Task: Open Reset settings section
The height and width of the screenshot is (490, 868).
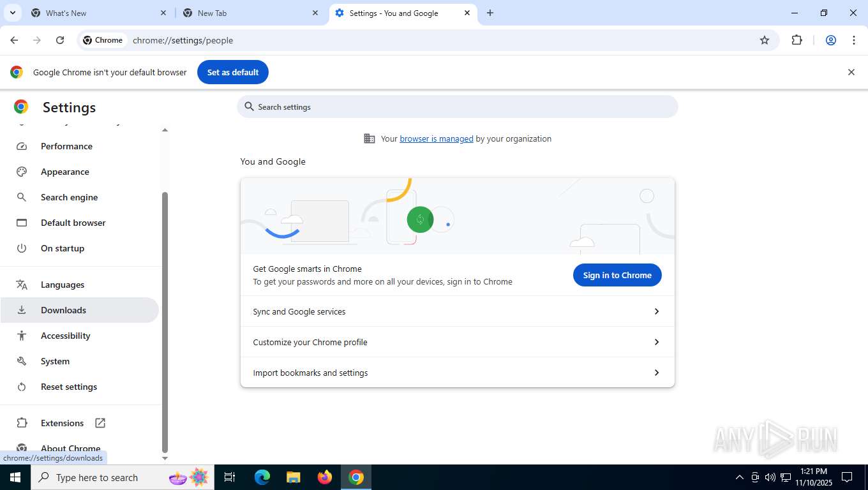Action: (79, 387)
